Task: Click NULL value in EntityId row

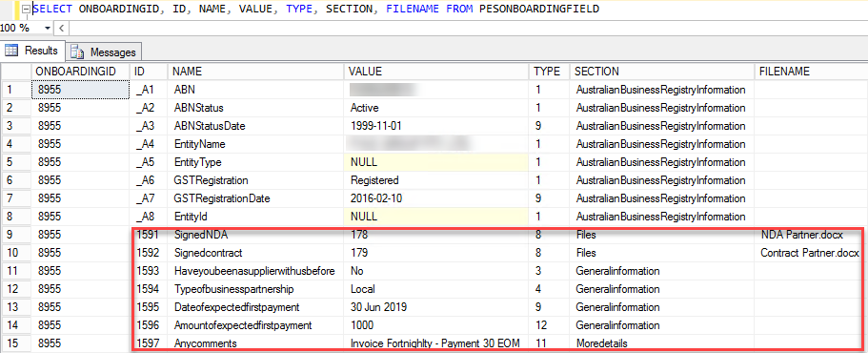Action: click(x=436, y=217)
